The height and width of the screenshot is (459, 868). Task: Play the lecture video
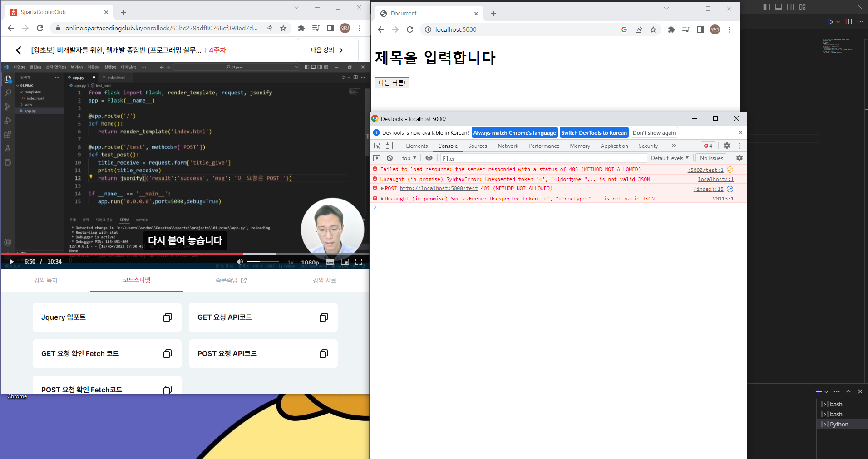[11, 262]
